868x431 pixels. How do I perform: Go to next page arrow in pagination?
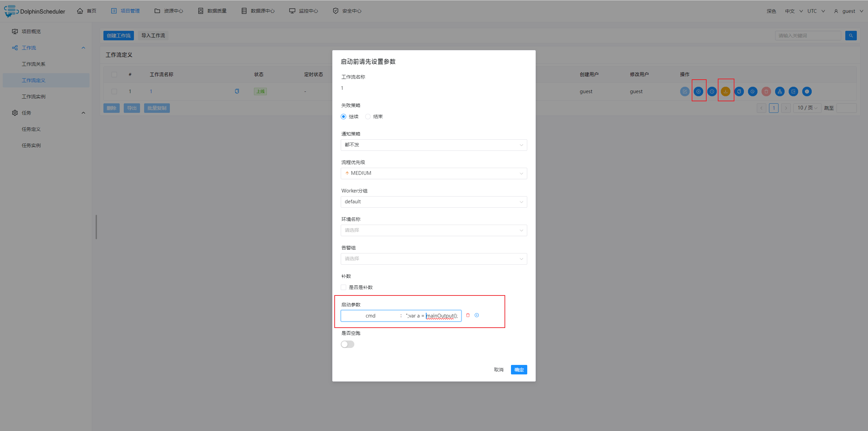[x=786, y=108]
